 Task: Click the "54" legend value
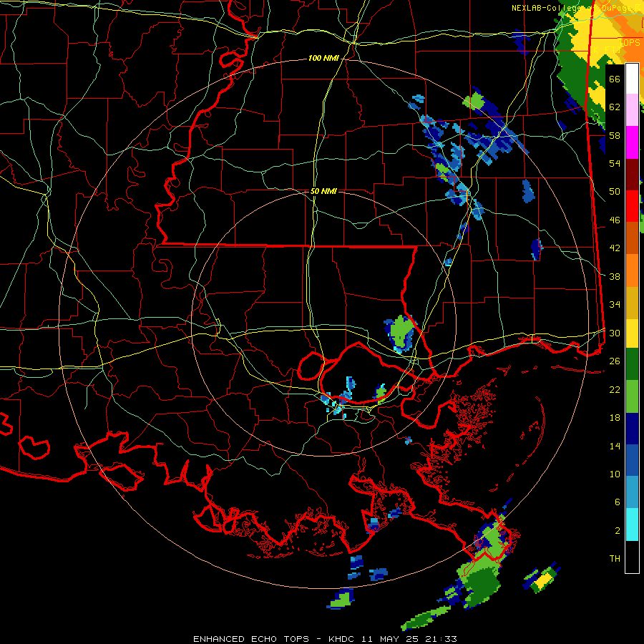click(x=615, y=163)
